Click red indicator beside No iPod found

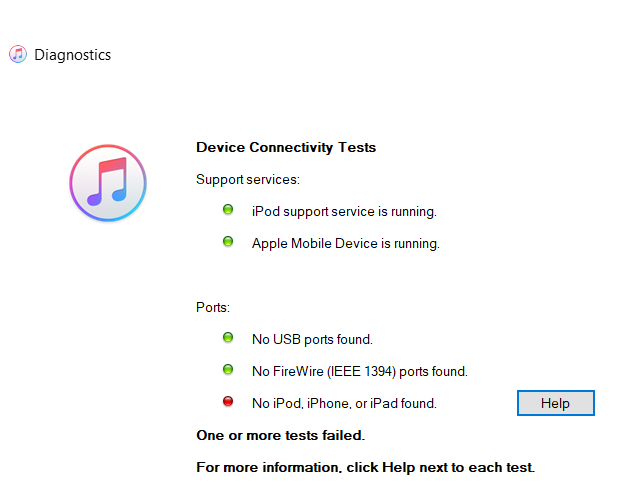point(228,401)
